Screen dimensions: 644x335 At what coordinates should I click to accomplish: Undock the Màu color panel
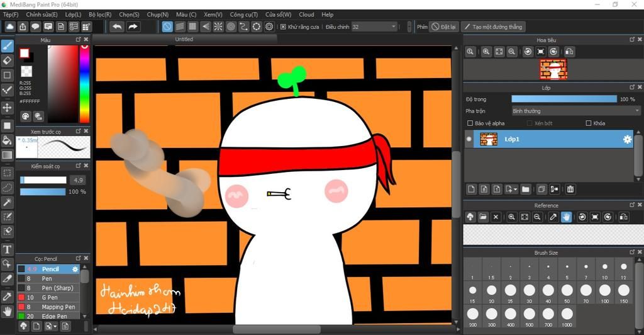tap(79, 40)
